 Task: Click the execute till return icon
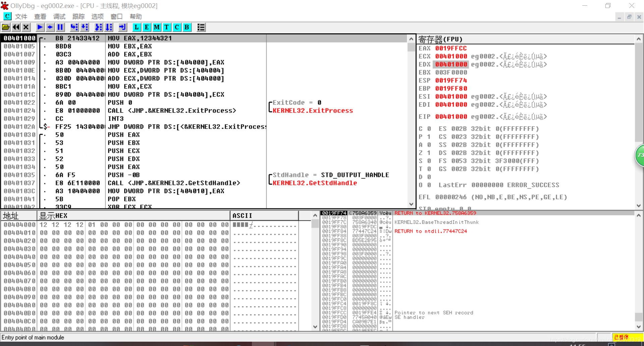click(x=122, y=27)
